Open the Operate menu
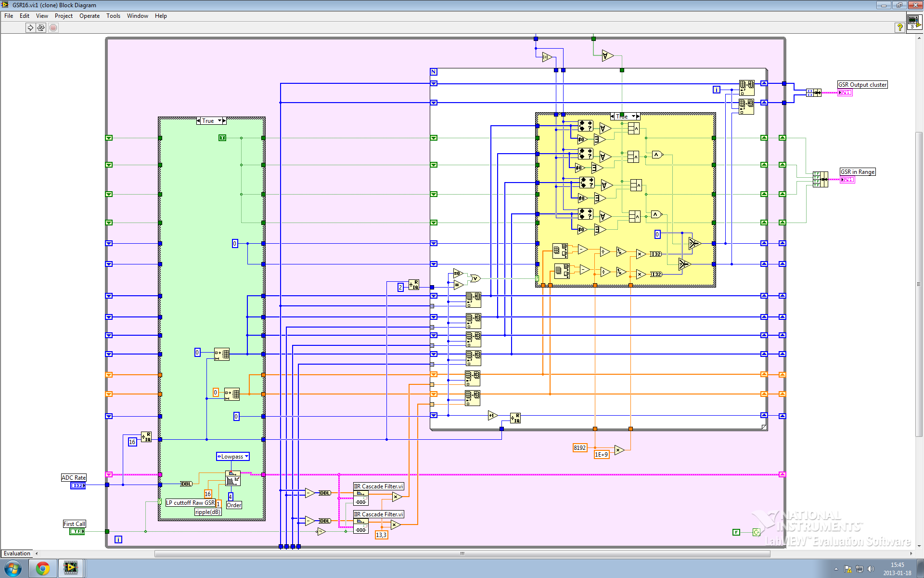 click(90, 16)
